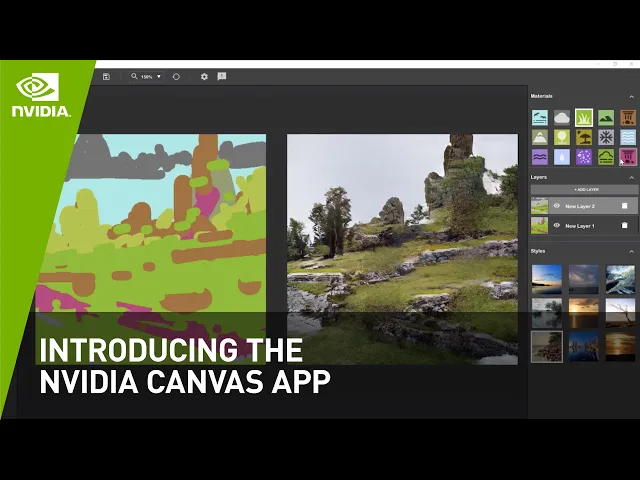Pick the mountain peak material
This screenshot has height=480, width=640.
tap(540, 138)
